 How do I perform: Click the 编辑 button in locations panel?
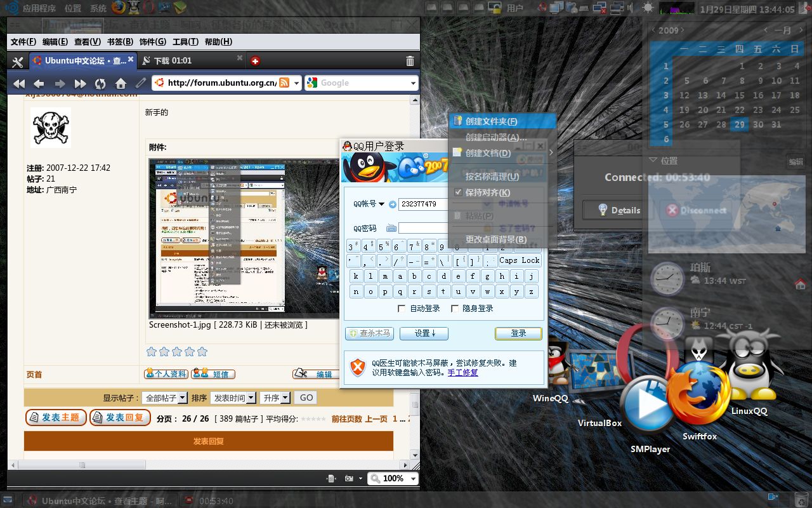click(796, 161)
